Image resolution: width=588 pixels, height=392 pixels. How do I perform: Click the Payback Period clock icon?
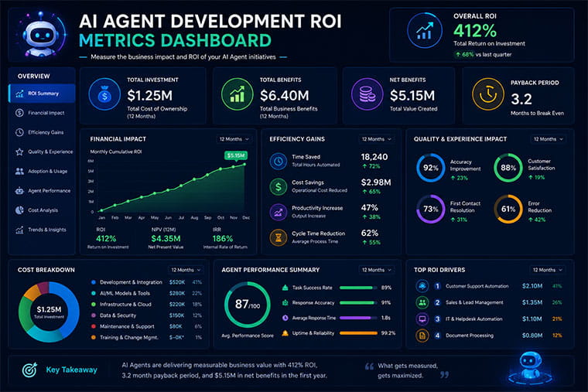pos(488,94)
